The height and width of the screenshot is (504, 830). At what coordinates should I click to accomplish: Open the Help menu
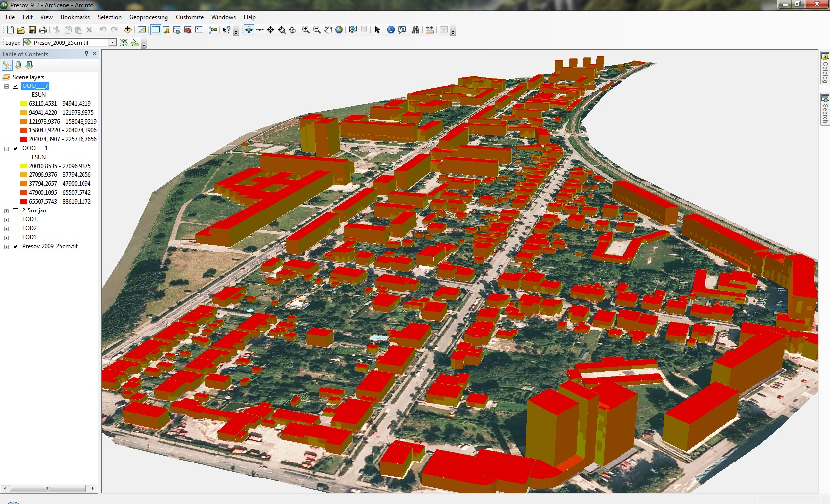tap(249, 17)
